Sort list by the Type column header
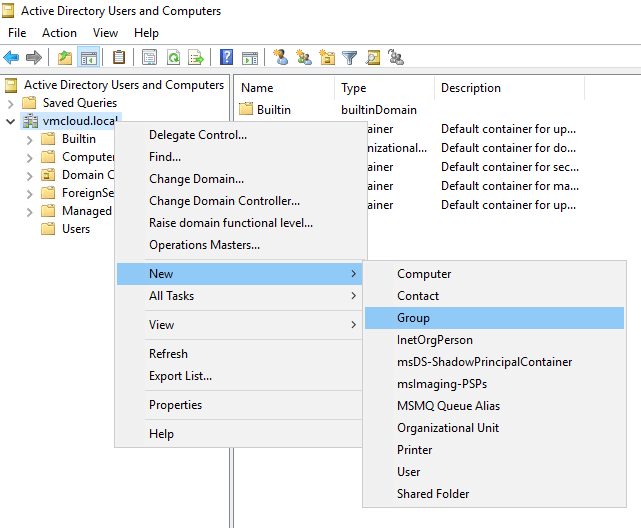The width and height of the screenshot is (641, 528). pyautogui.click(x=354, y=88)
